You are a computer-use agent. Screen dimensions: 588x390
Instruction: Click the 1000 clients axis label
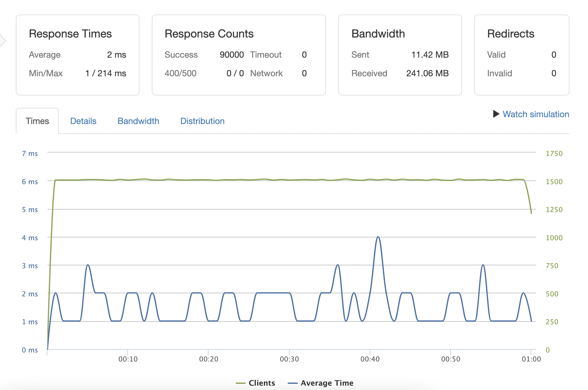[x=554, y=238]
